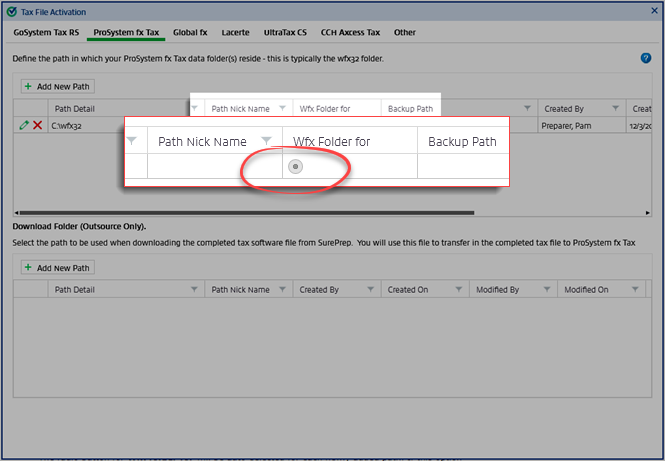Open the Created On filter in Download Folder grid

[x=458, y=289]
